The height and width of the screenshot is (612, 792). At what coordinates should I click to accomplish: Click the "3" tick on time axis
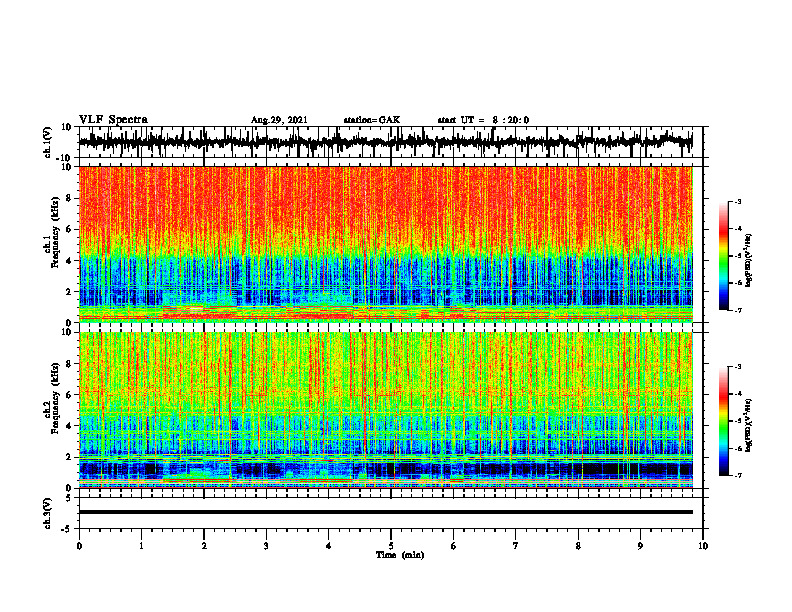coord(266,546)
